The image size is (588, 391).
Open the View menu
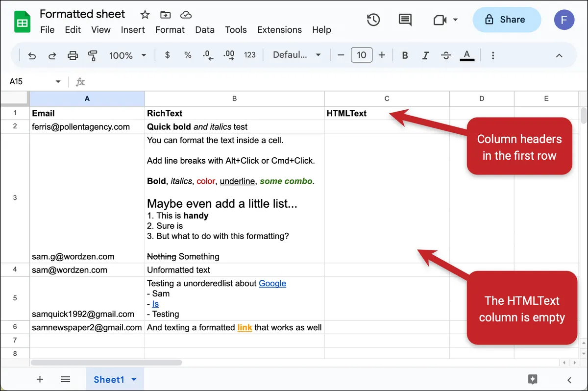[x=100, y=30]
